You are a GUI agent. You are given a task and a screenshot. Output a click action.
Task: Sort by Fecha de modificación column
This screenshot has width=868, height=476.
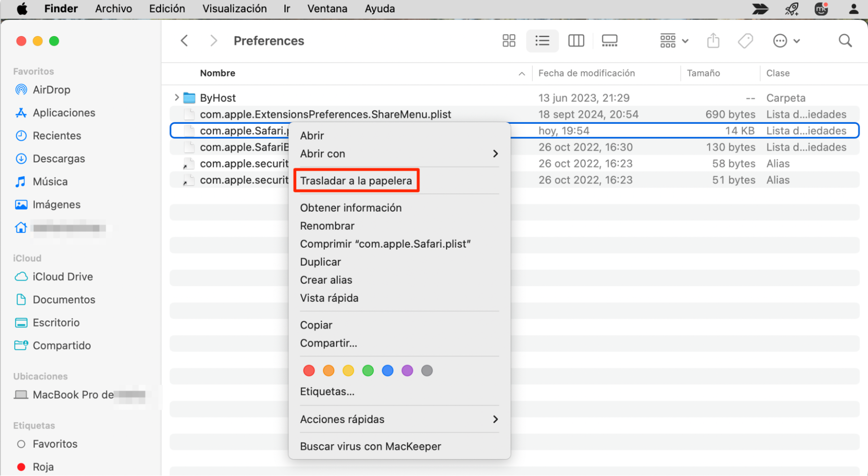click(587, 73)
